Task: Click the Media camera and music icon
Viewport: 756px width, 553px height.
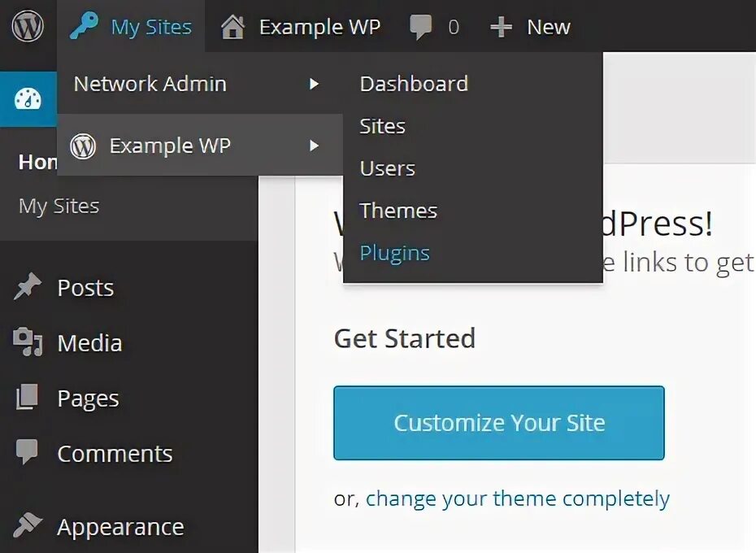Action: [x=28, y=342]
